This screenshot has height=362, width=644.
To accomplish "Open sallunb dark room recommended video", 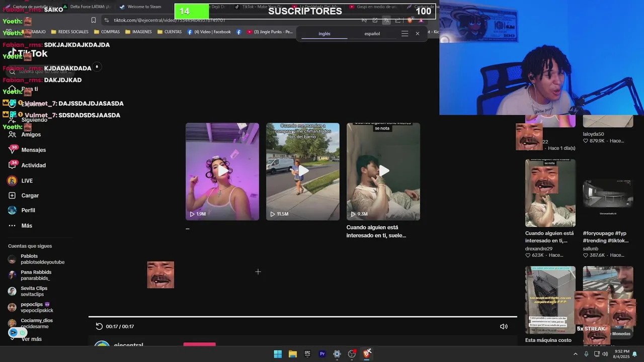I will click(608, 193).
